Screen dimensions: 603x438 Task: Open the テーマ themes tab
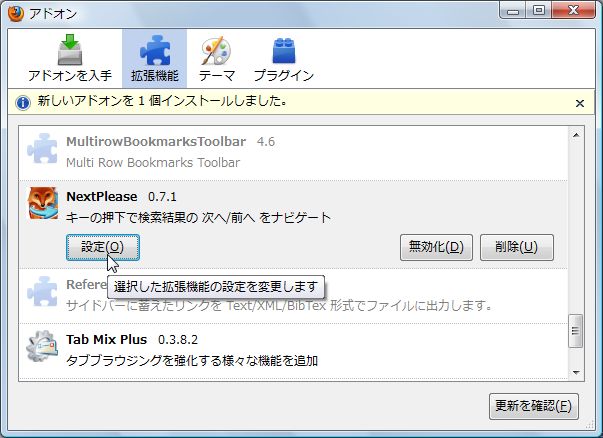[217, 59]
